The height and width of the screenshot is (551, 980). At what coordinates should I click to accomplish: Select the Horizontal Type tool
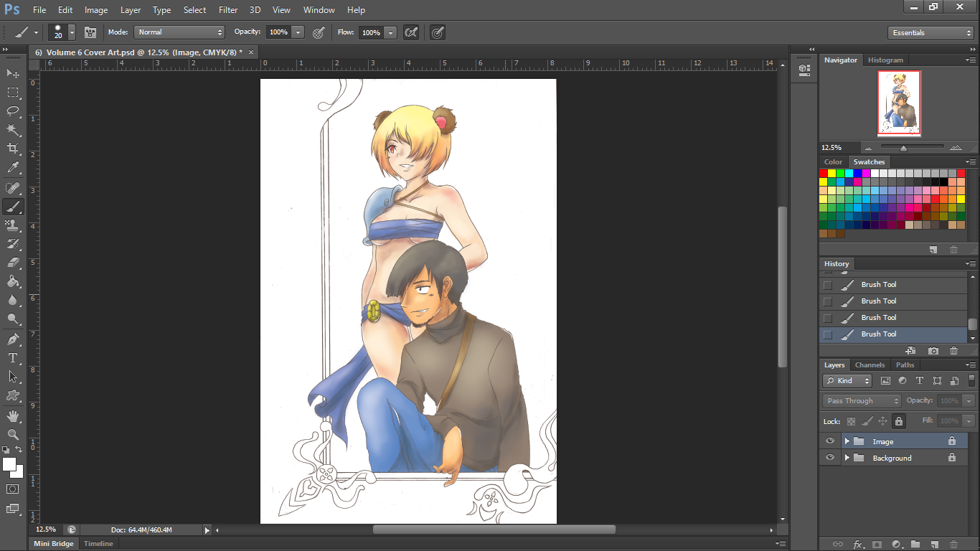(13, 358)
